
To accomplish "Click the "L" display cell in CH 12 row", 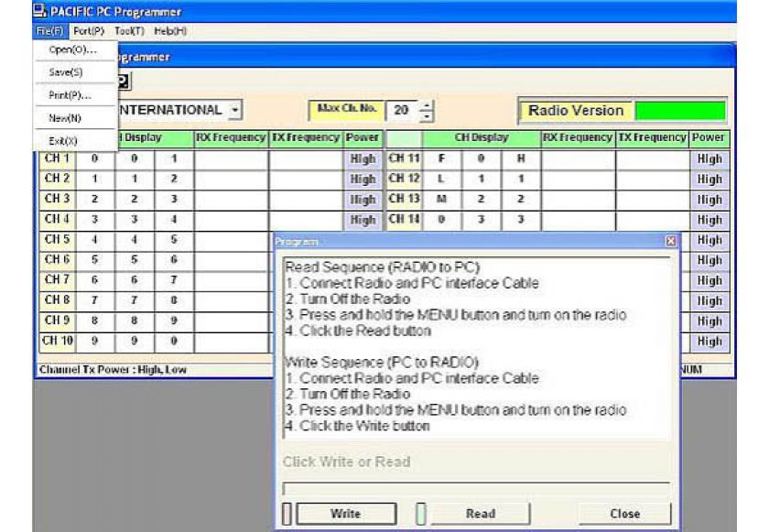I will pyautogui.click(x=441, y=179).
